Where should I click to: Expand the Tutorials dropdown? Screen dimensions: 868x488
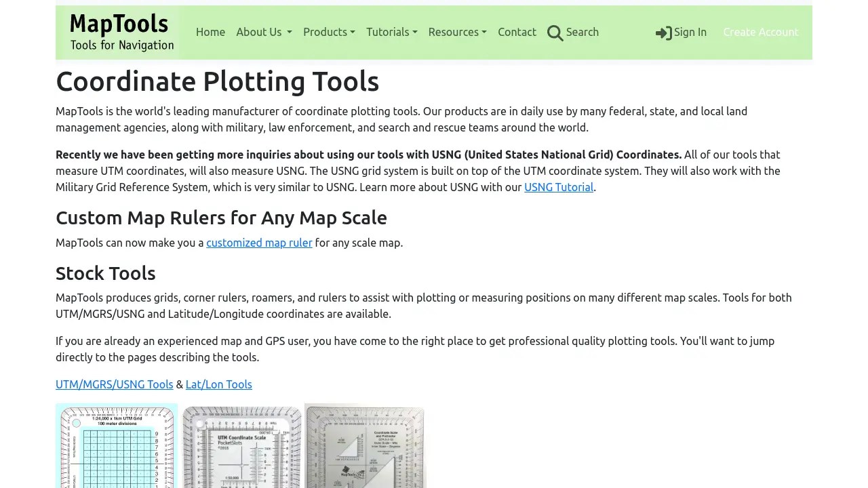point(392,32)
